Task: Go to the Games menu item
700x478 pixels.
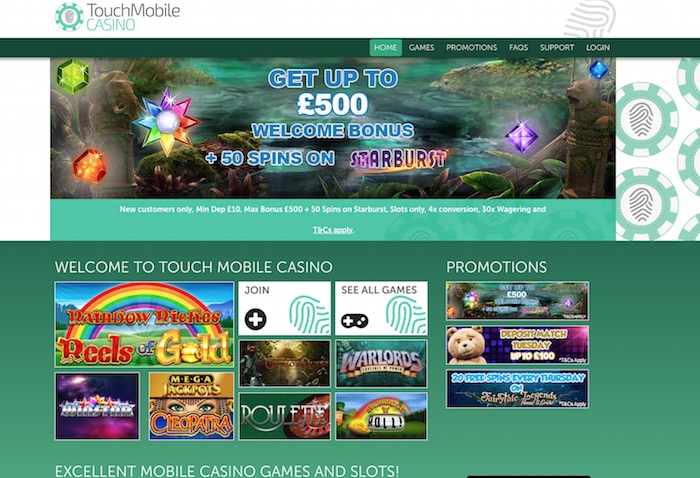Action: [x=421, y=48]
